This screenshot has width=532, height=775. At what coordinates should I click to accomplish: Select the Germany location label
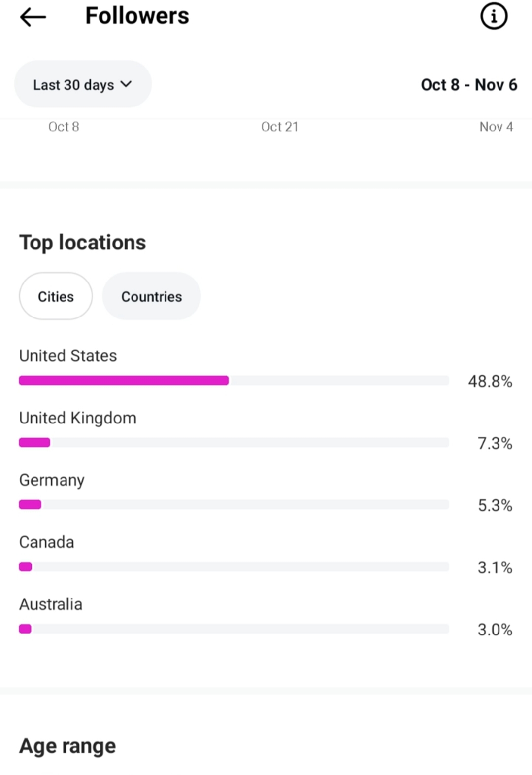click(x=52, y=480)
